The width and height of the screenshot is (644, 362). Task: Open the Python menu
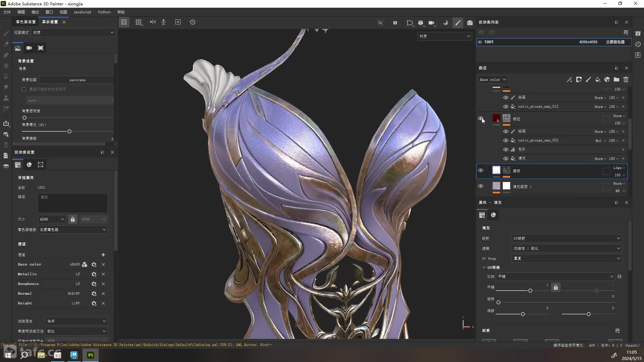(x=104, y=12)
